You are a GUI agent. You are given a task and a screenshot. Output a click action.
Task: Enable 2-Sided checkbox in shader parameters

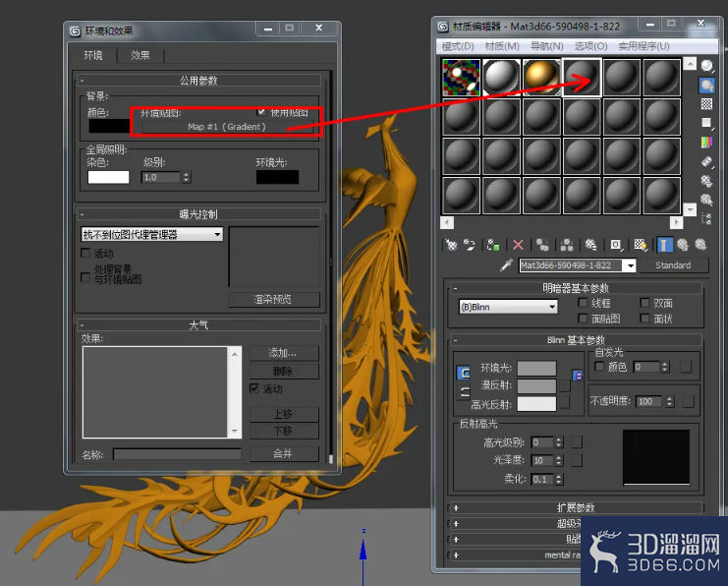point(644,303)
